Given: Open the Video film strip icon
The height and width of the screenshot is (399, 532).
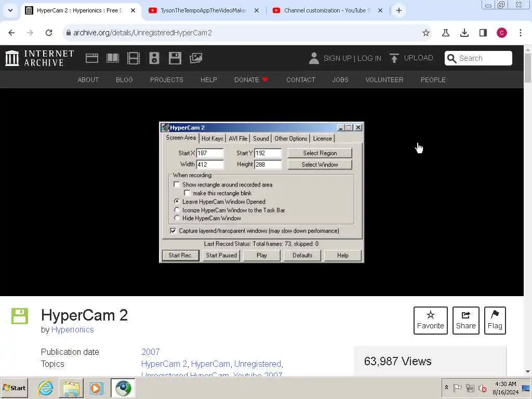Looking at the screenshot, I should click(x=134, y=58).
